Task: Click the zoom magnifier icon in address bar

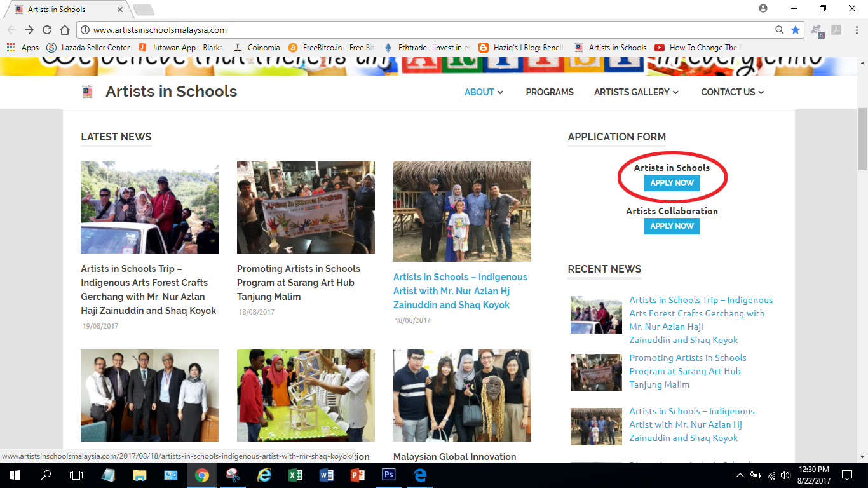Action: (x=780, y=30)
